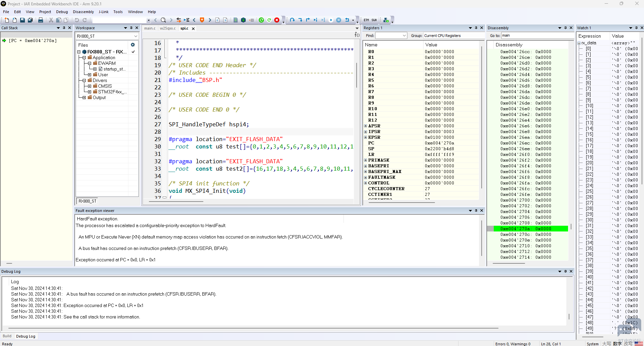
Task: Collapse rx_data array in Watch 1
Action: click(579, 43)
